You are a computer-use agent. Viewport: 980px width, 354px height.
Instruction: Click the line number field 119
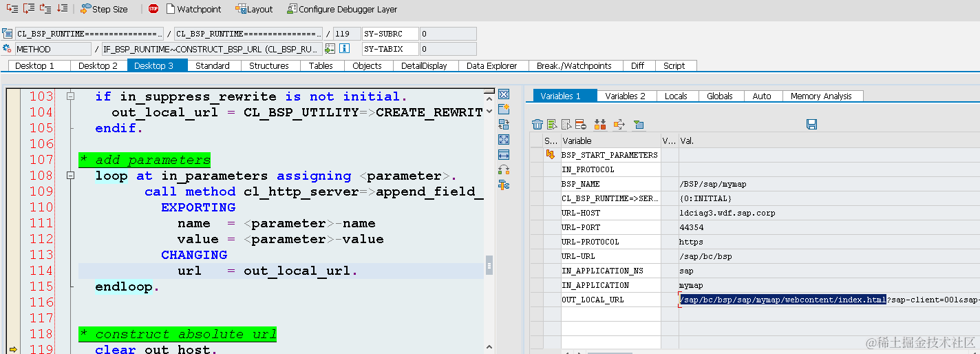(347, 34)
